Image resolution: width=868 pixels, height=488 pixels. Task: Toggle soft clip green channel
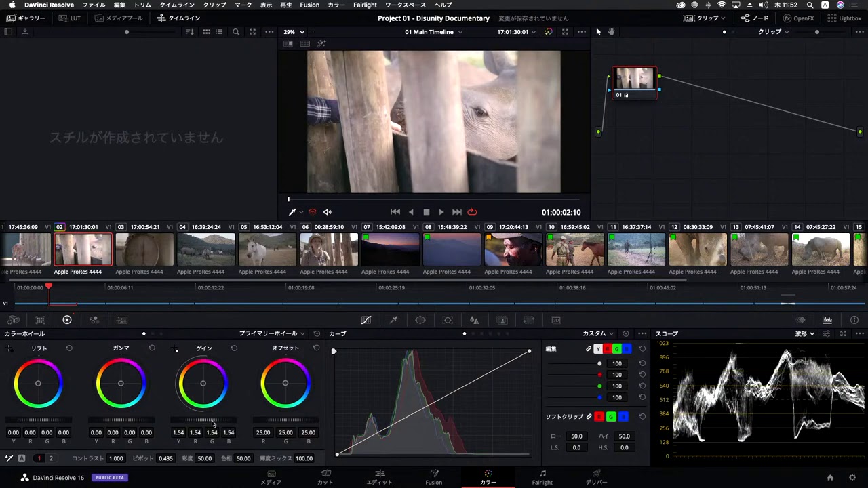point(611,417)
